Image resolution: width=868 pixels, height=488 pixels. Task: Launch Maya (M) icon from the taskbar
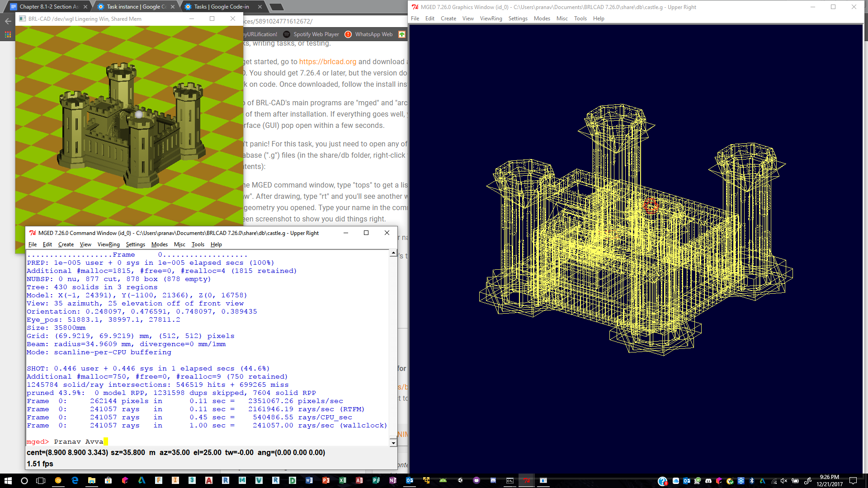click(242, 480)
